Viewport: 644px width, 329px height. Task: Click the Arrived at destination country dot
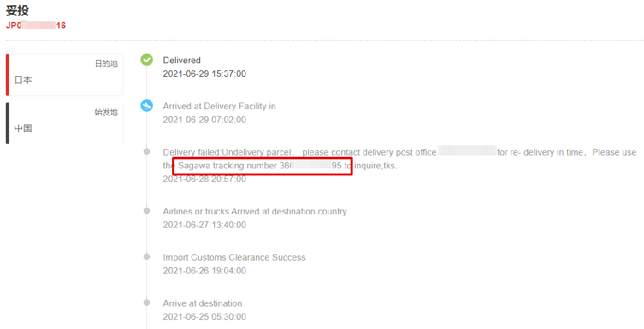tap(146, 210)
